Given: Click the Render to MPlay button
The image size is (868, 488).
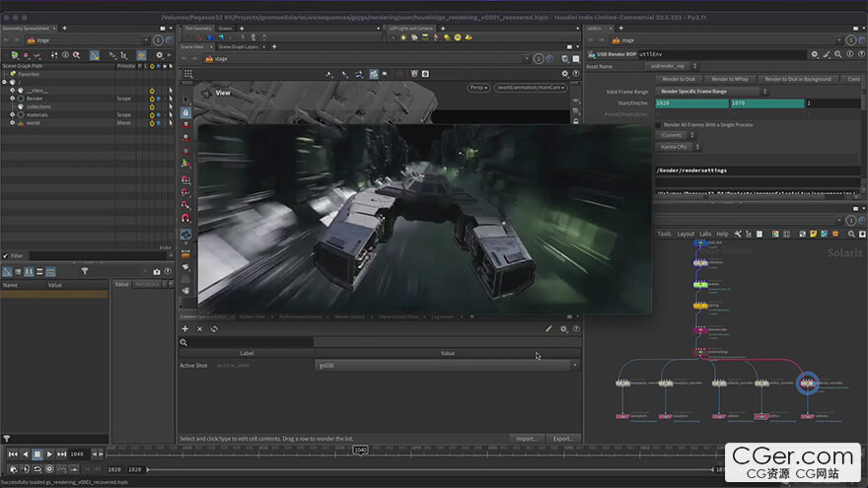Looking at the screenshot, I should click(731, 79).
